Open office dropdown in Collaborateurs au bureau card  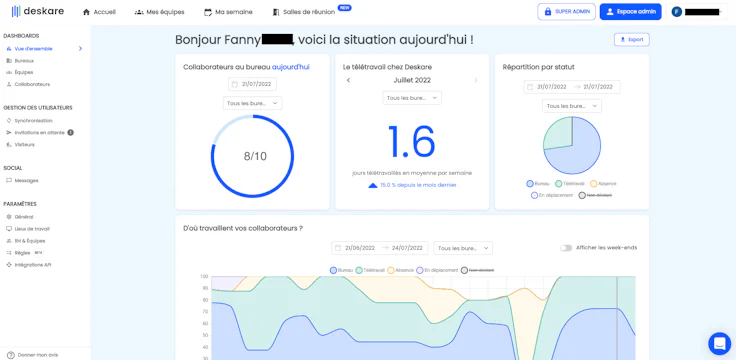coord(253,103)
